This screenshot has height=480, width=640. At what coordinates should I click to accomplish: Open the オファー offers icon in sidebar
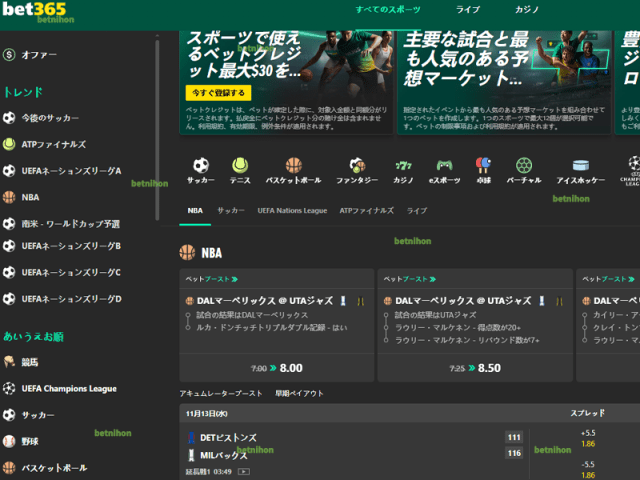[x=9, y=55]
